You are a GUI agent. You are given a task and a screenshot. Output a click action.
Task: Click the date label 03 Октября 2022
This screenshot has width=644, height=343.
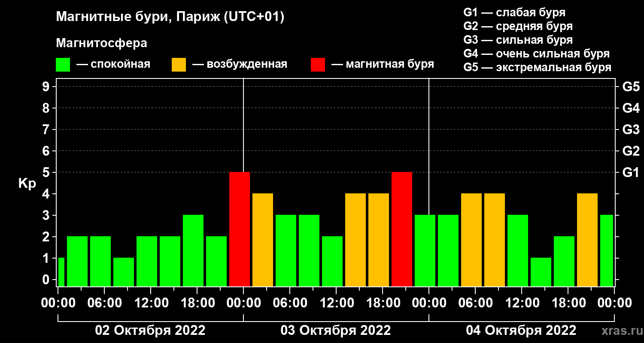pos(336,331)
